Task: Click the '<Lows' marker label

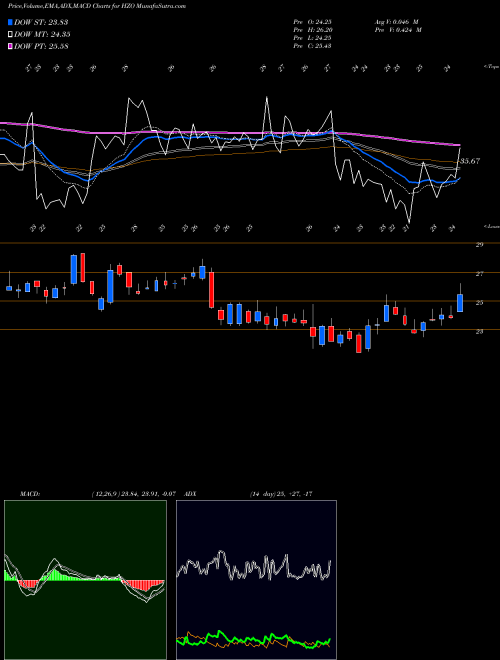Action: 491,226
